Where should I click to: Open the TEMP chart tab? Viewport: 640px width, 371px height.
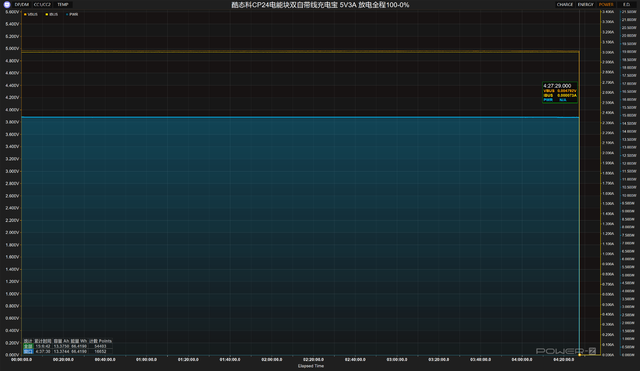pyautogui.click(x=63, y=4)
